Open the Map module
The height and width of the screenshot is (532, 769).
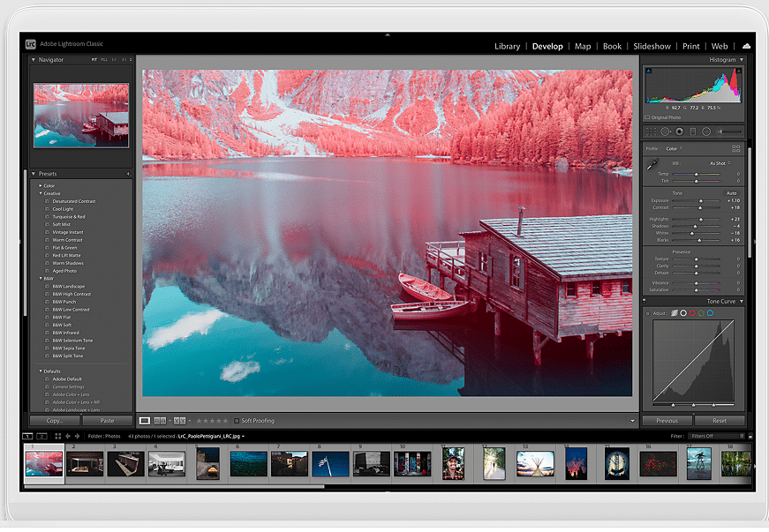pos(583,46)
